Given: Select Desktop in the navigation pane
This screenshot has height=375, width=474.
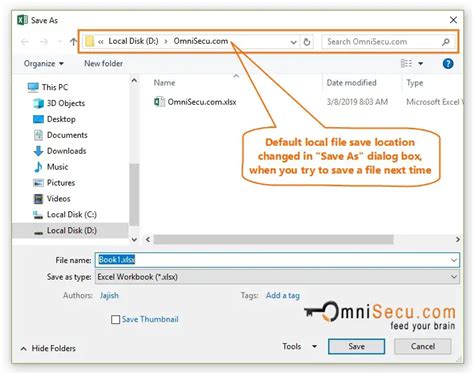Looking at the screenshot, I should (x=61, y=119).
